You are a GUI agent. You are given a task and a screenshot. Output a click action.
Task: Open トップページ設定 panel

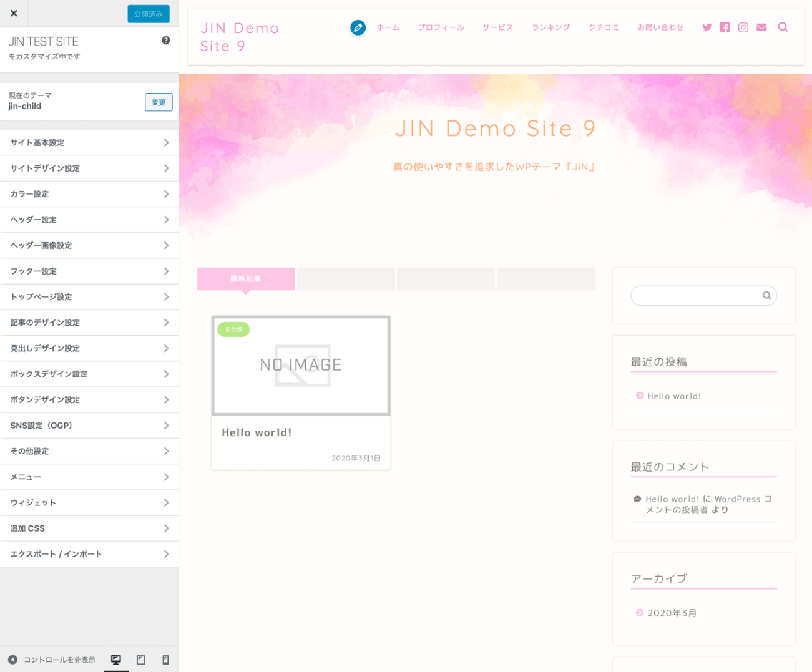89,297
